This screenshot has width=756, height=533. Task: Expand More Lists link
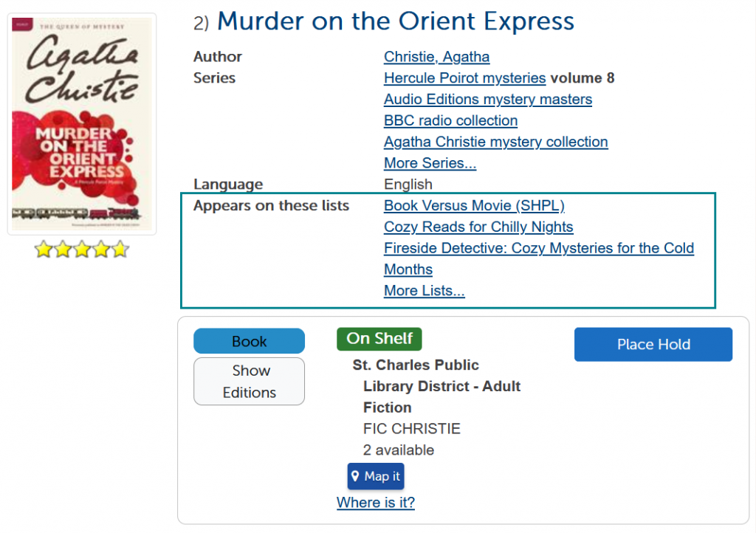pos(425,291)
